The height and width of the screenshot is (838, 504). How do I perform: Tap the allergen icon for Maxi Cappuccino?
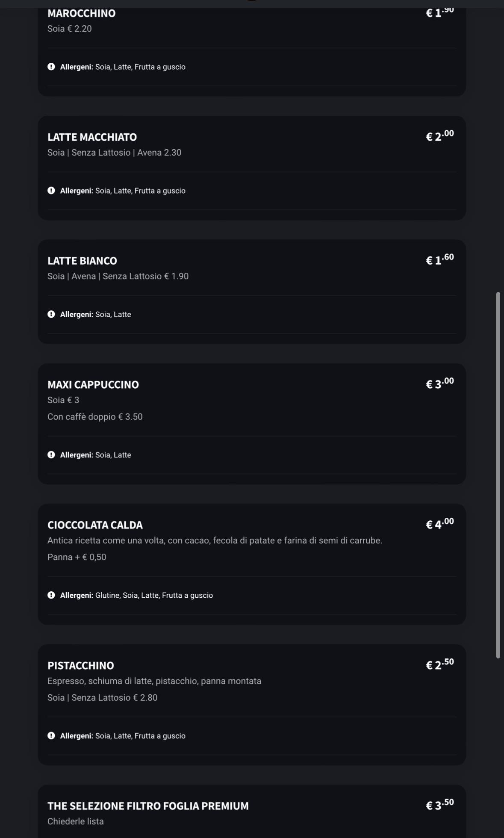point(51,455)
